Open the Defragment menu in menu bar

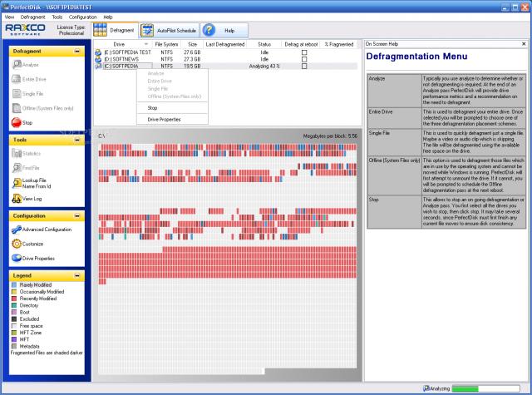[32, 17]
